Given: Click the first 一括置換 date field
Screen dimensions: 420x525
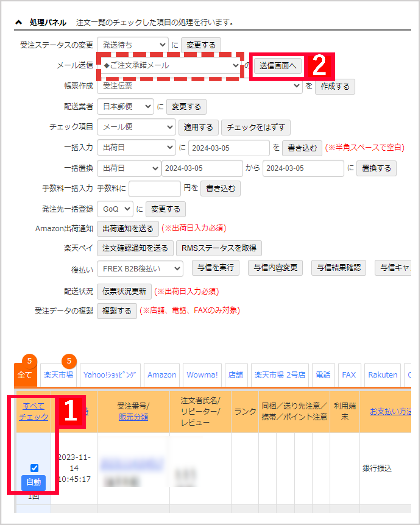Looking at the screenshot, I should click(202, 168).
